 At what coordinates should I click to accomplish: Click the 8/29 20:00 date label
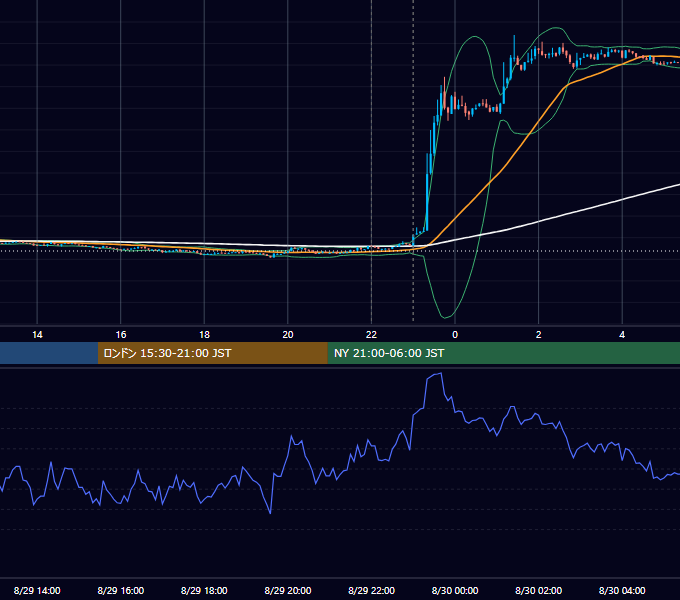point(288,590)
